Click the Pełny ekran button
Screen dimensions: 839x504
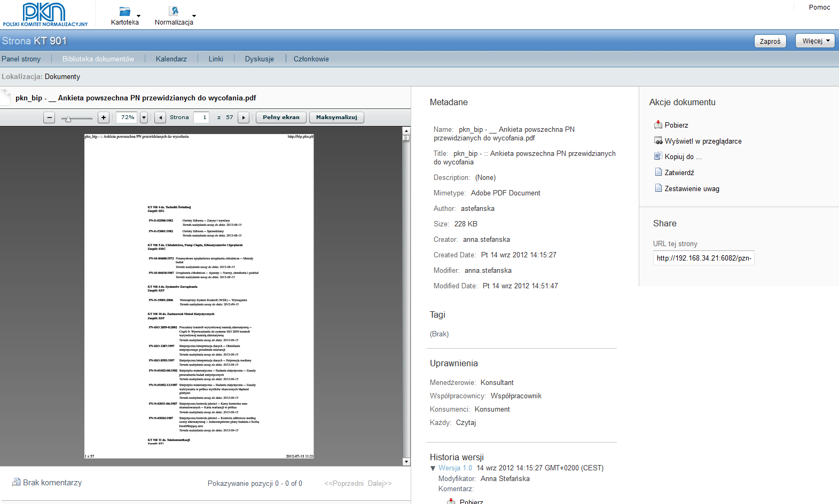[281, 117]
